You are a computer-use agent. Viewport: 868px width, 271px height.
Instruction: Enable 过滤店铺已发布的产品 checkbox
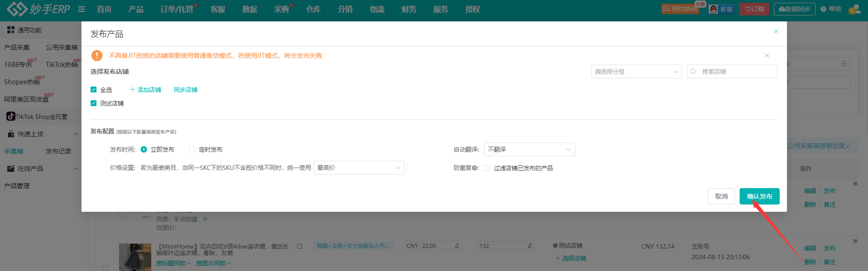coord(487,168)
